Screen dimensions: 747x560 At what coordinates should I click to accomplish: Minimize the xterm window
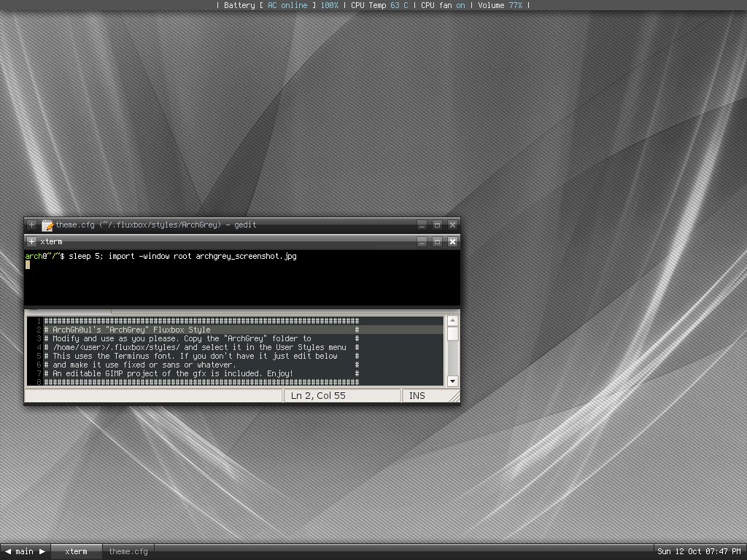[422, 241]
